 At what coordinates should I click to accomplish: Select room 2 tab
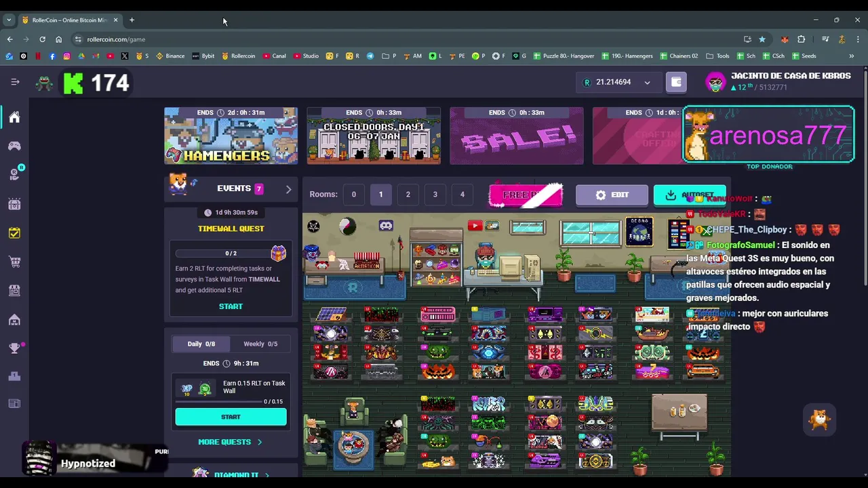click(x=408, y=195)
